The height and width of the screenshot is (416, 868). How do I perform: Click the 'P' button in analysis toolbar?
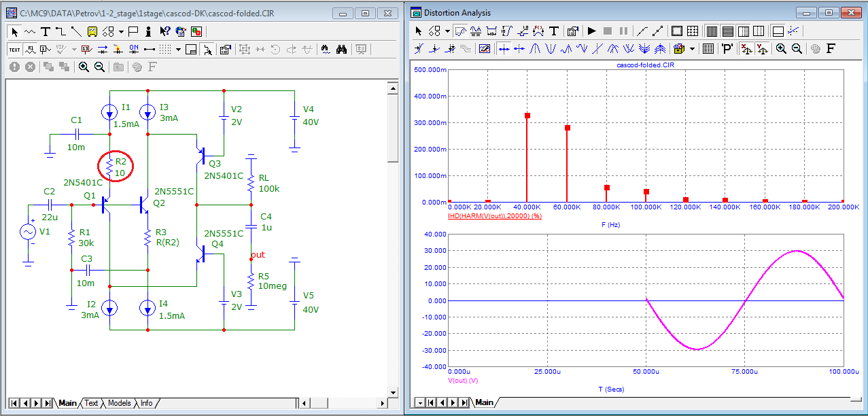coord(727,48)
